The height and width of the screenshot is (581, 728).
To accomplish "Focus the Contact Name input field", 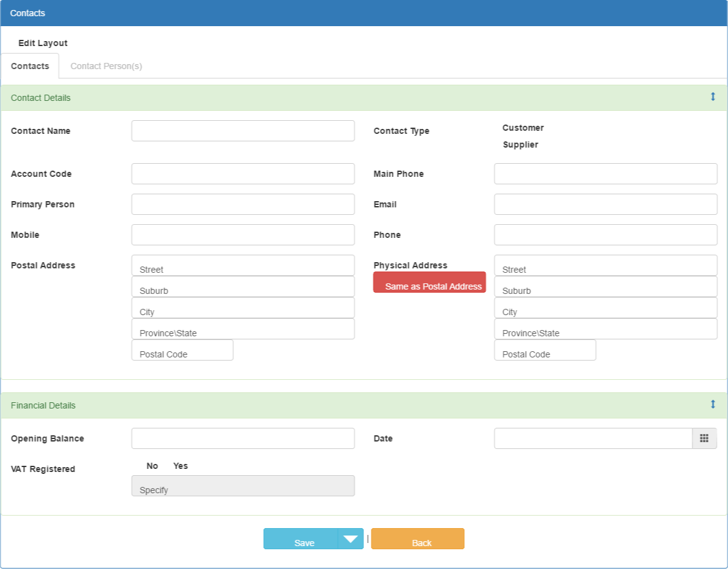I will point(243,131).
